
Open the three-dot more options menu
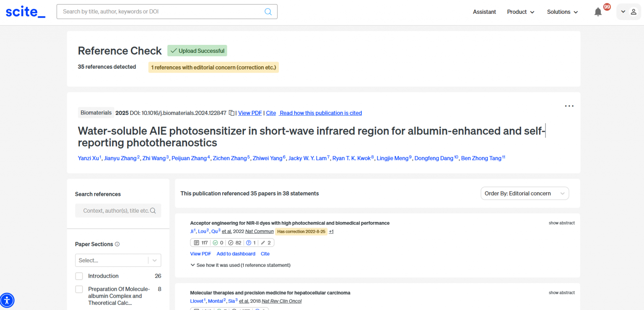click(569, 106)
